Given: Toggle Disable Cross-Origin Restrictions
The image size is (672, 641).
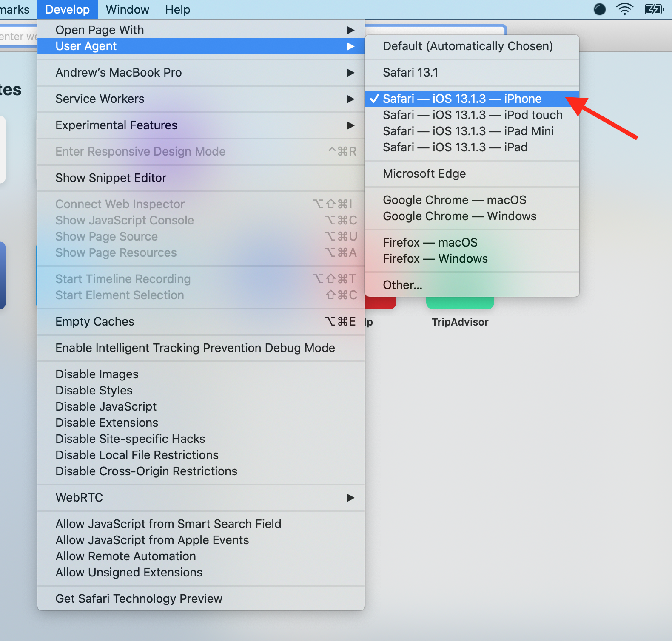Looking at the screenshot, I should (x=201, y=471).
